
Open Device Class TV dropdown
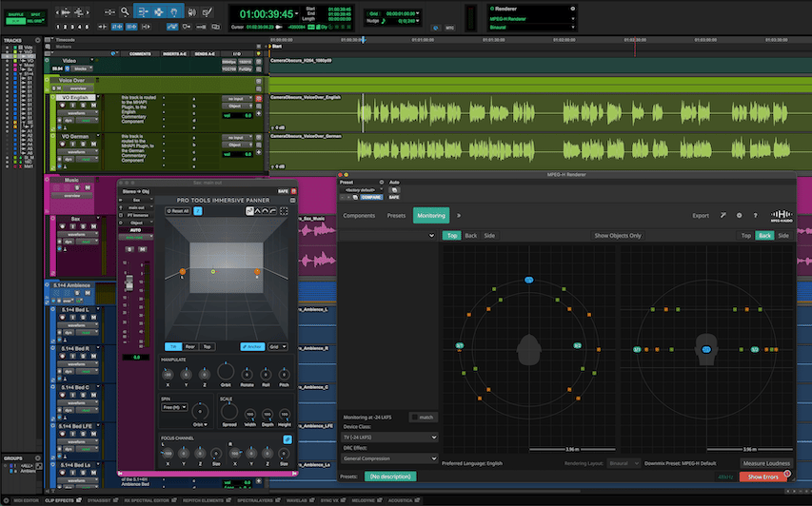[x=390, y=438]
